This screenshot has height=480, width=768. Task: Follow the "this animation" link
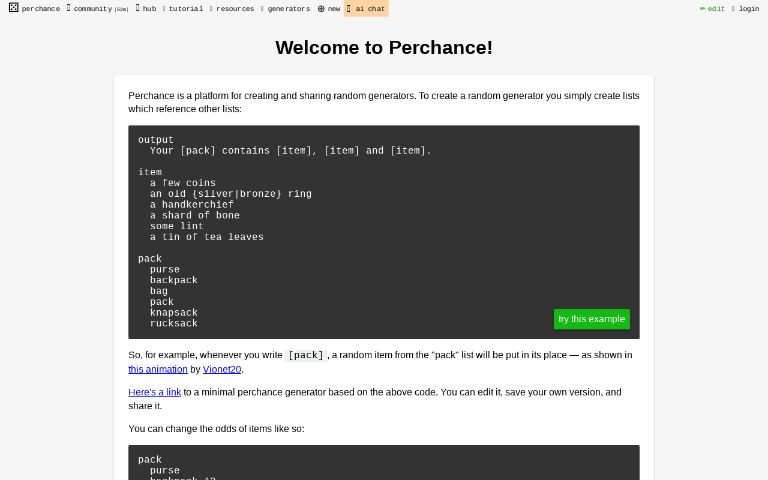[158, 369]
